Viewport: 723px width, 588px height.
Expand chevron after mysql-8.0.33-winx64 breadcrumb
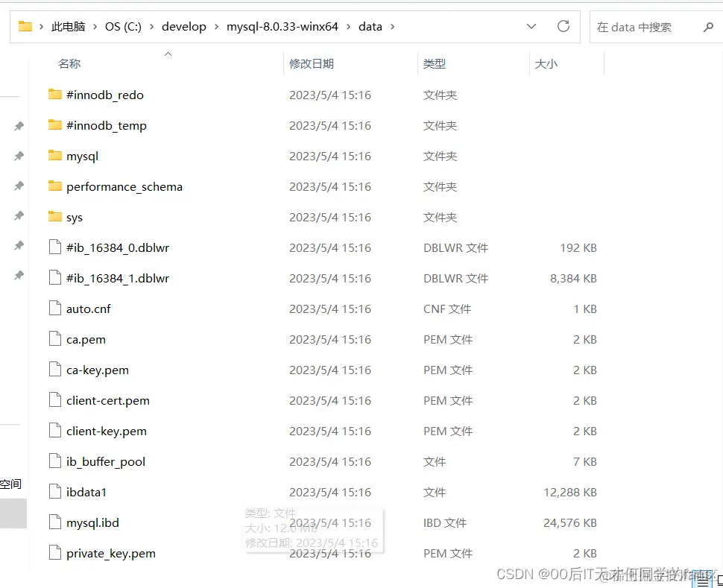(x=349, y=27)
